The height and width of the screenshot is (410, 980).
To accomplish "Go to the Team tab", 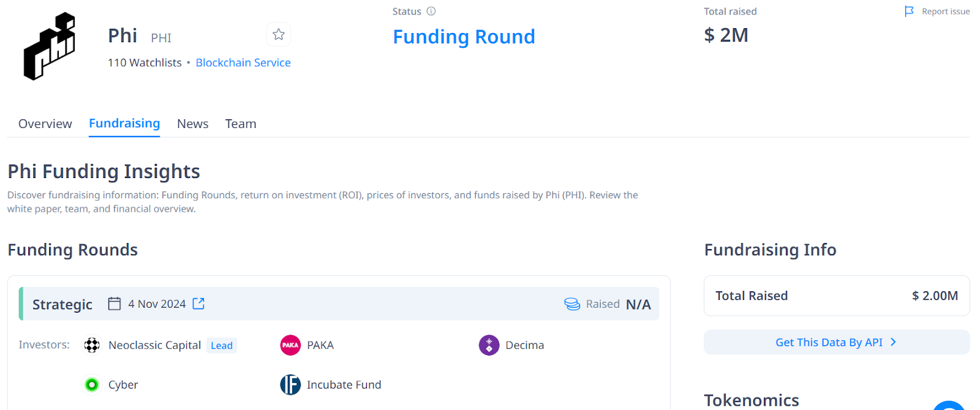I will [x=241, y=124].
